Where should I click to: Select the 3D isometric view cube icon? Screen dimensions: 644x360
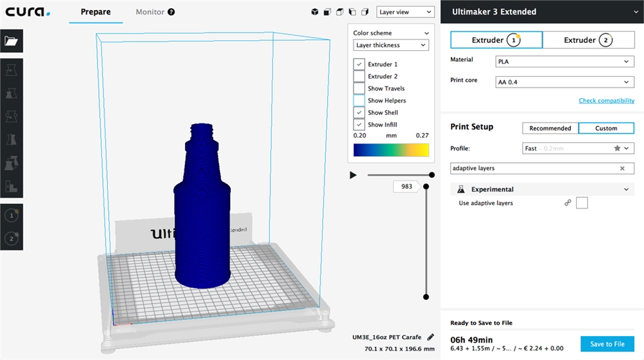(x=315, y=12)
